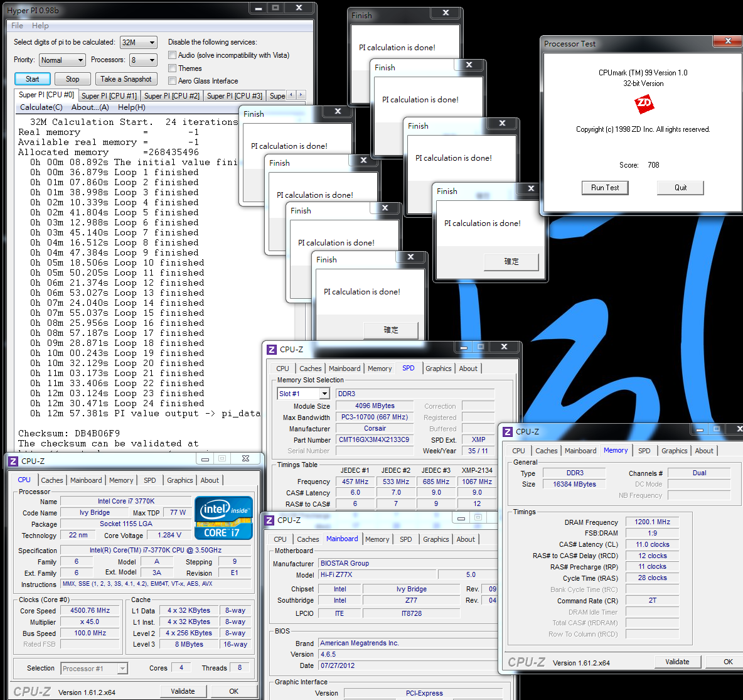Click the Intel Core i7 badge logo
Screen dimensions: 743x700
(x=223, y=517)
